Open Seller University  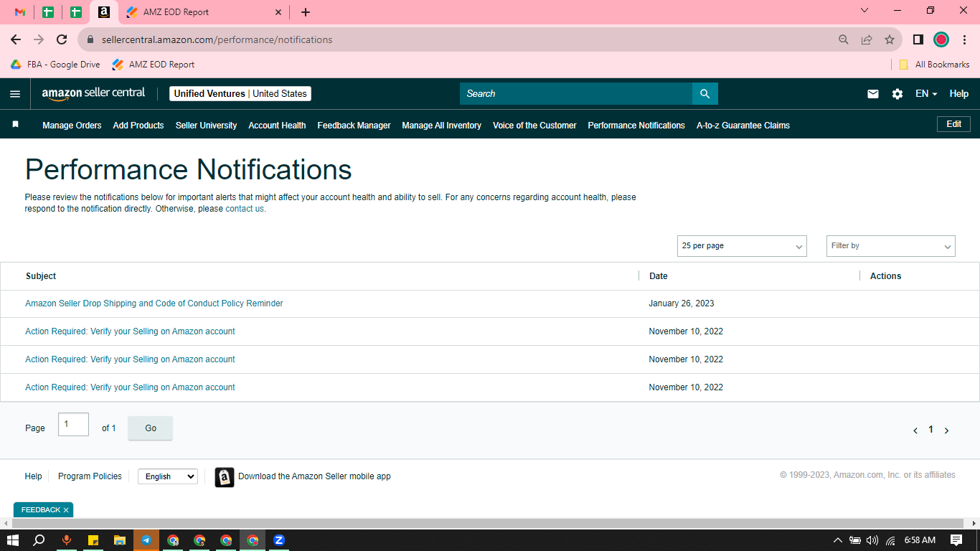tap(206, 126)
